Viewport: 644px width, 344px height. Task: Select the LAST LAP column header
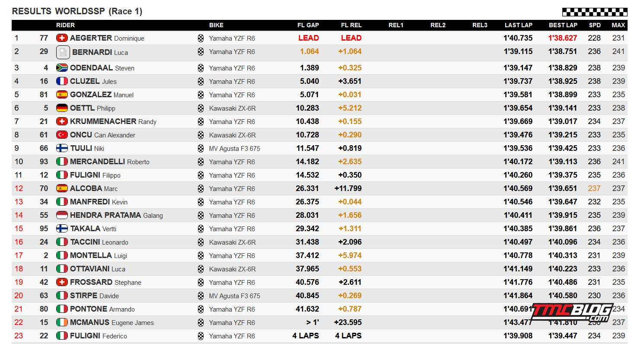coord(519,25)
